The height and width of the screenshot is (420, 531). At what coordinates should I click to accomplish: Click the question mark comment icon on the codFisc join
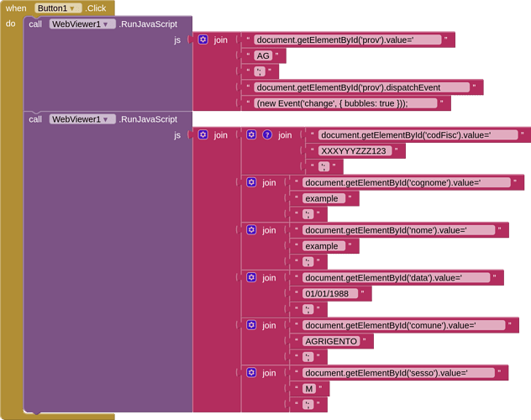coord(267,134)
